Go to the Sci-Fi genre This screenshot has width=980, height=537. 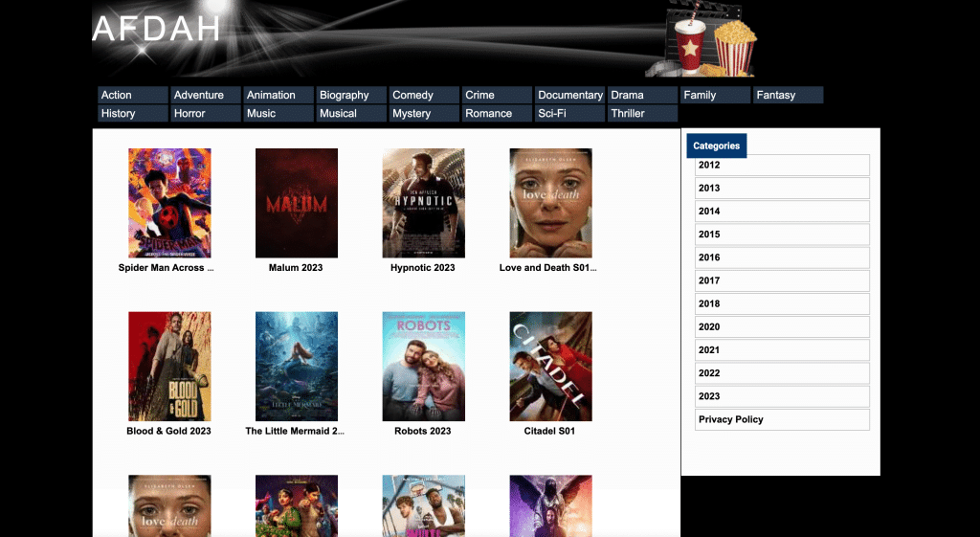point(569,113)
